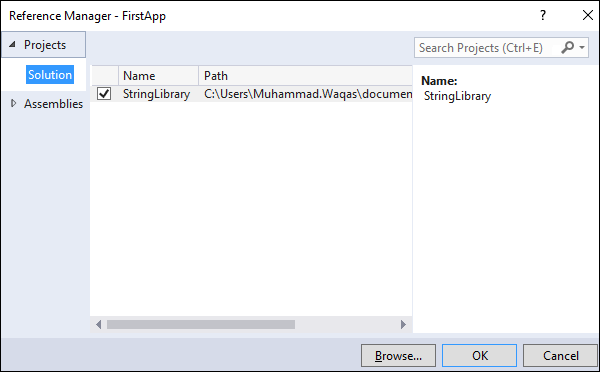Click the right scroll arrow
Screen dimensions: 600x372
(403, 325)
